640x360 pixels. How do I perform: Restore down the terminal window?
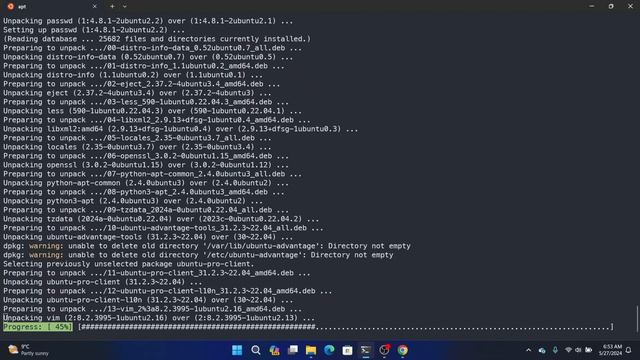611,6
